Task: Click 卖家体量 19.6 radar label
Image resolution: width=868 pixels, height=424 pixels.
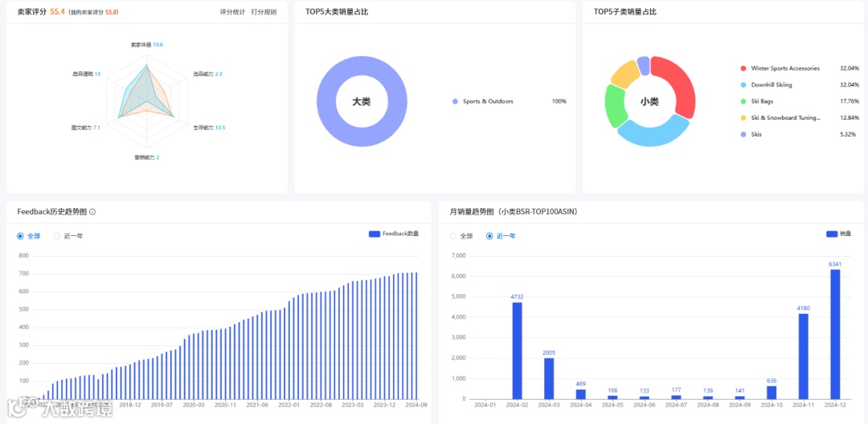Action: (147, 45)
